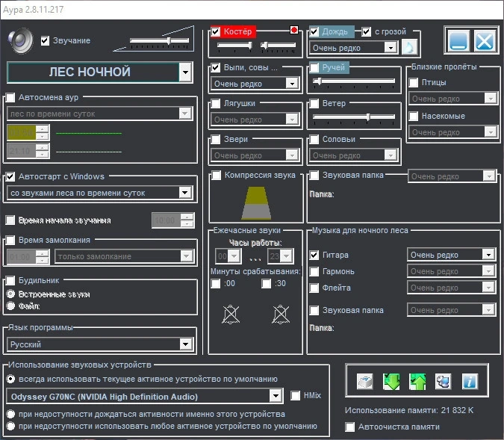
Task: Open the start hour 00 dropdown
Action: pos(234,256)
